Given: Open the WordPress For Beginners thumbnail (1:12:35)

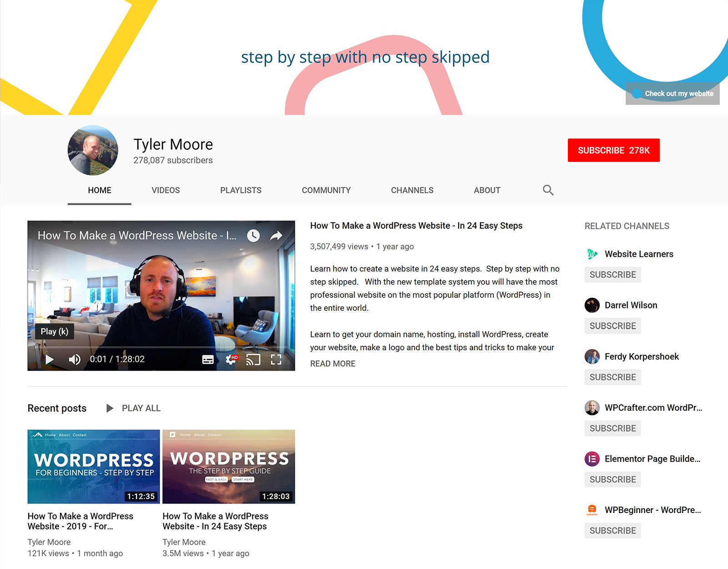Looking at the screenshot, I should [x=94, y=467].
